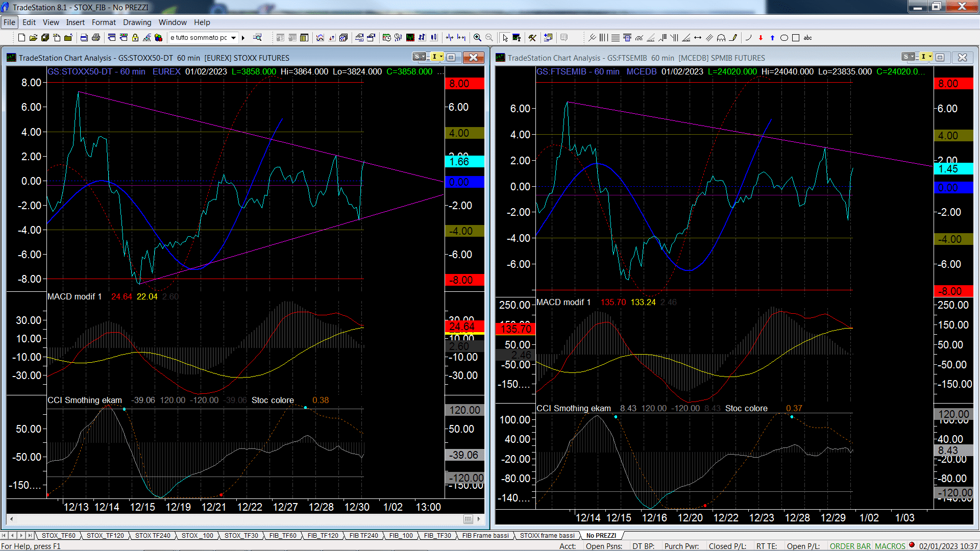
Task: Click the cyan 1.45 price label in FTSEMIB chart
Action: click(x=953, y=169)
